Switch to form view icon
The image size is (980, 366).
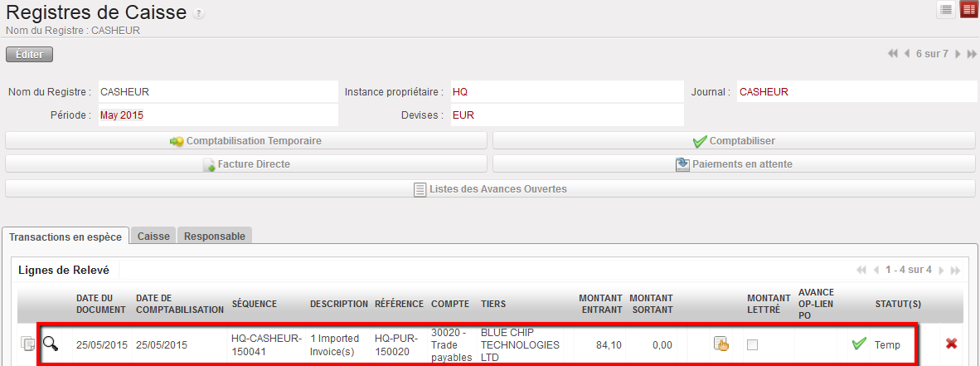[968, 10]
